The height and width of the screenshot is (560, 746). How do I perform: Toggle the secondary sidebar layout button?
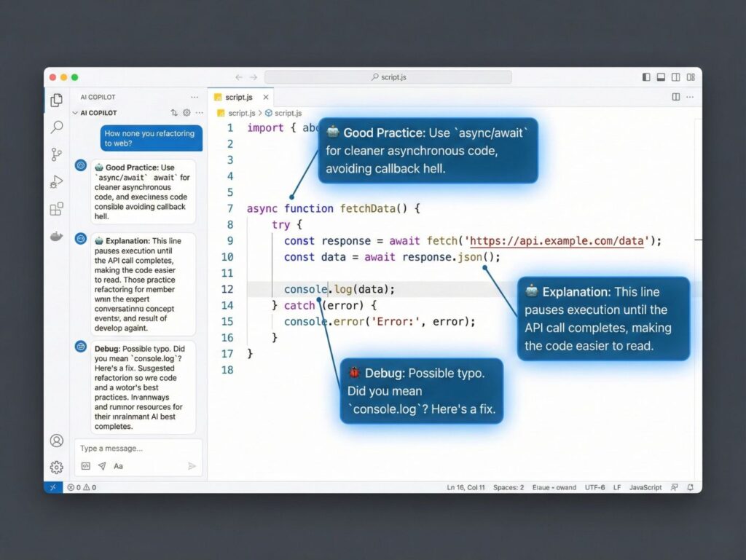[x=675, y=77]
